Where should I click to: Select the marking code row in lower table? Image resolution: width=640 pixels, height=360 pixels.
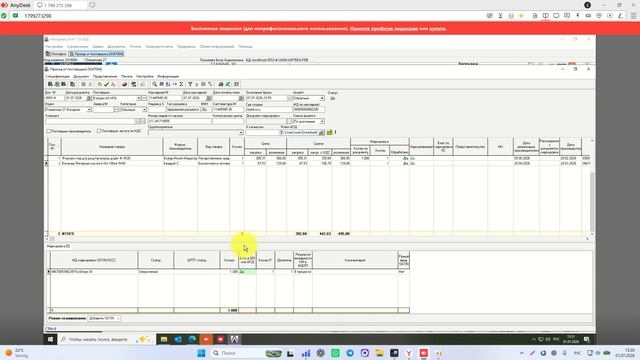(x=229, y=271)
